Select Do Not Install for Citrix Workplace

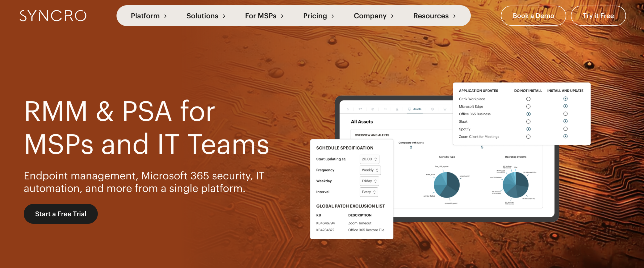[x=528, y=99]
